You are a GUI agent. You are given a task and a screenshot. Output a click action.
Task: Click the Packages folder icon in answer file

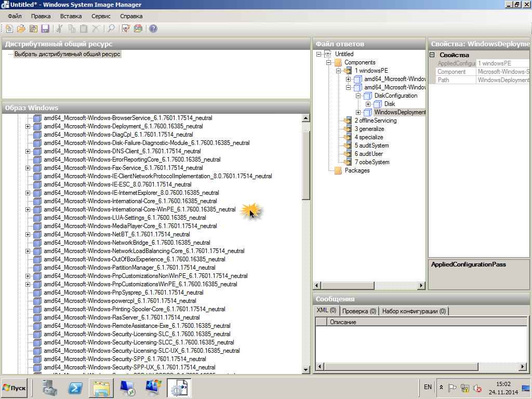coord(338,170)
